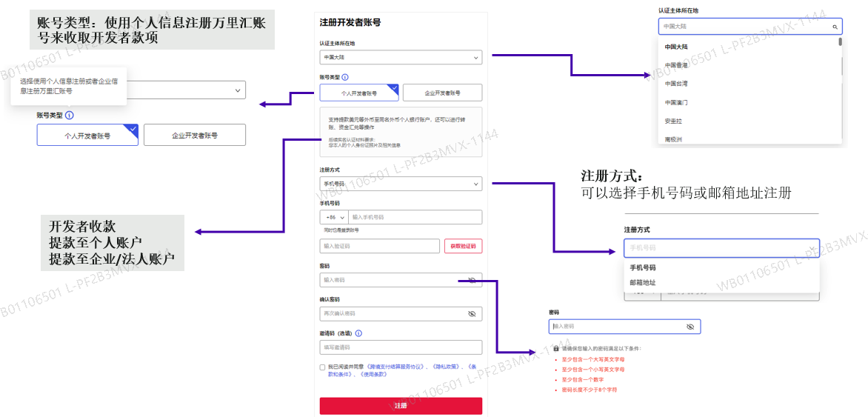This screenshot has width=868, height=417.
Task: Click the region list scrollbar thumb
Action: [x=841, y=41]
